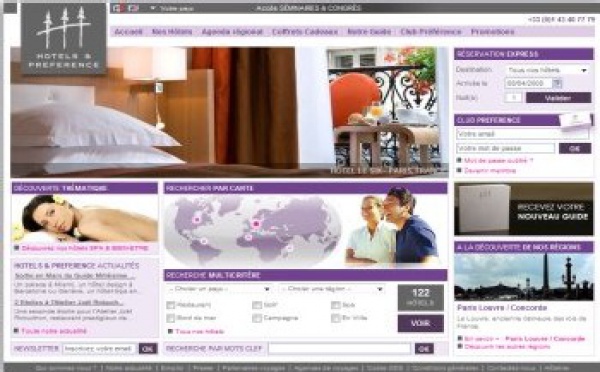Select the dark Europe pin on map
Viewport: 600px width, 372px height.
256,223
